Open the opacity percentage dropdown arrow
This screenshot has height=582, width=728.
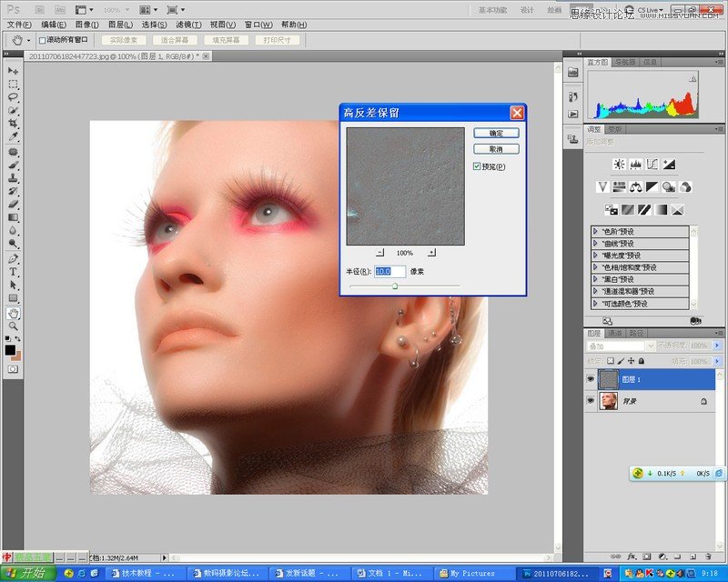717,346
